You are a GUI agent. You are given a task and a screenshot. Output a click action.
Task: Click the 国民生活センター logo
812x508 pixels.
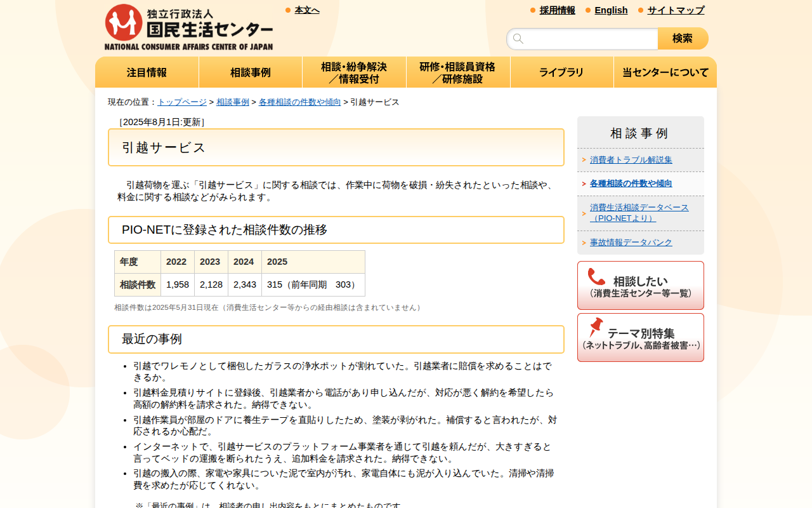click(189, 27)
